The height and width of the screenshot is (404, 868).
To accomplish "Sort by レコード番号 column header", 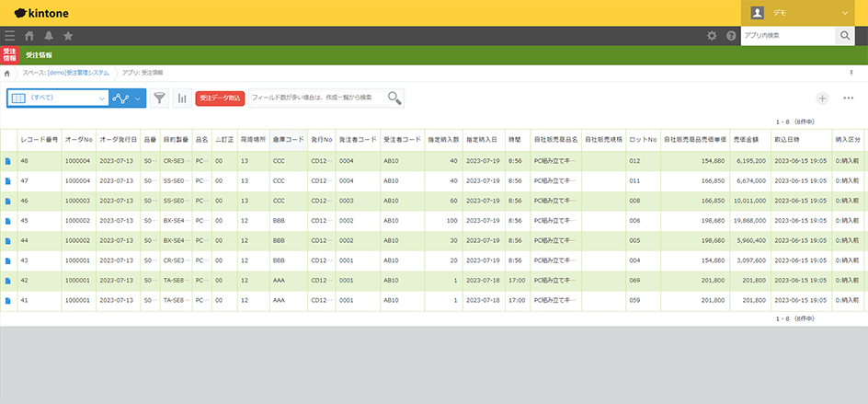I will pyautogui.click(x=40, y=139).
